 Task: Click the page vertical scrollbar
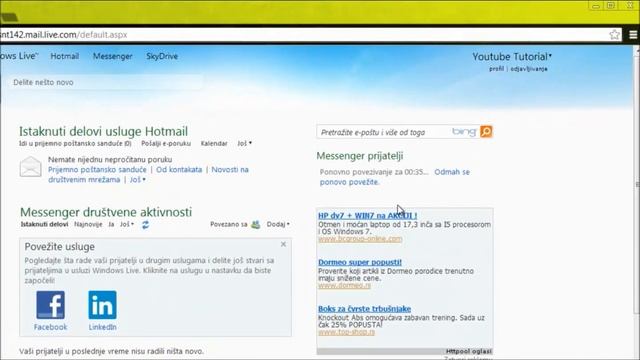[x=637, y=184]
